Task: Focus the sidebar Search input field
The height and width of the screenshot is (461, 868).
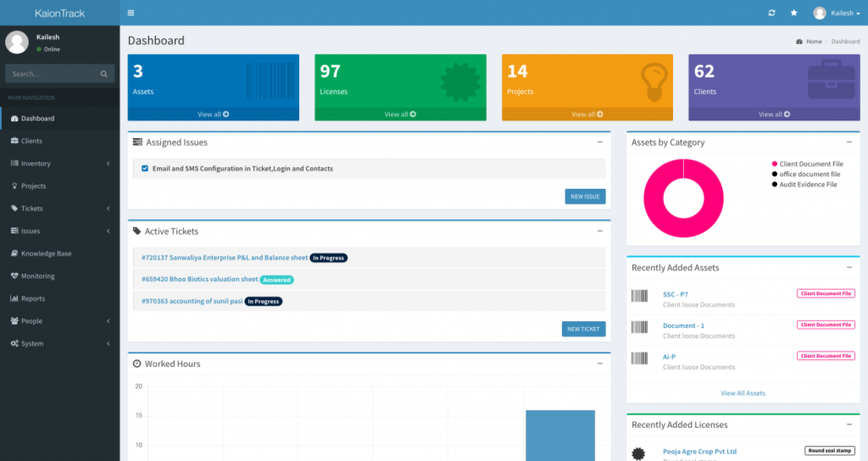Action: point(53,75)
